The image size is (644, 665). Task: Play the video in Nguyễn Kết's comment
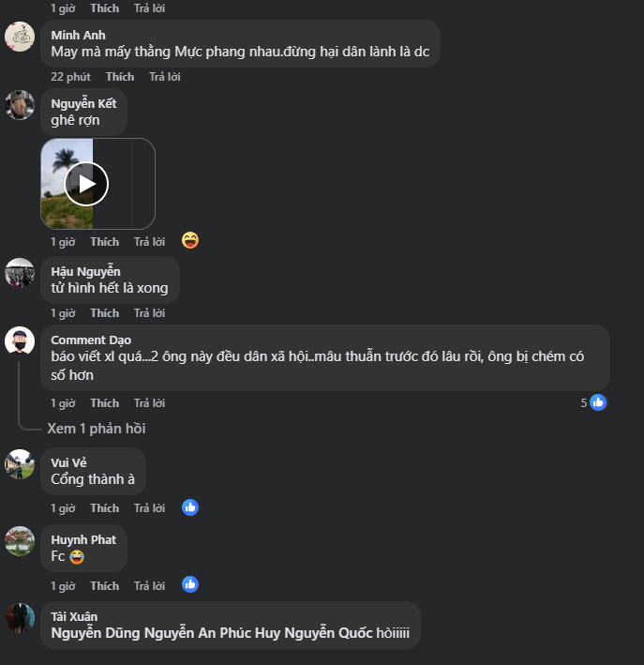(x=86, y=184)
